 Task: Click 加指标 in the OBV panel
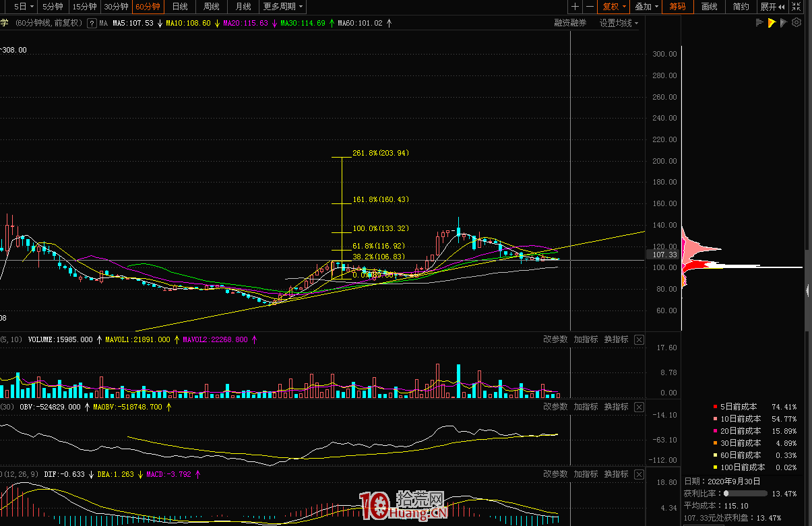[586, 407]
